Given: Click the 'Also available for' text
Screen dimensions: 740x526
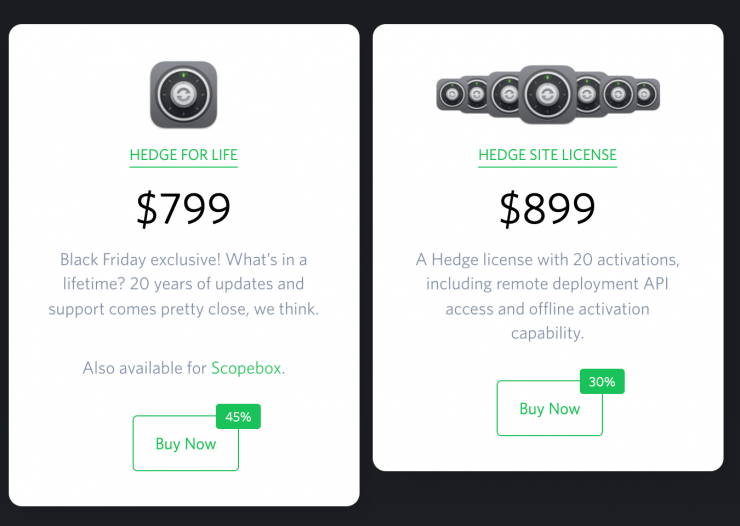Looking at the screenshot, I should (x=145, y=368).
